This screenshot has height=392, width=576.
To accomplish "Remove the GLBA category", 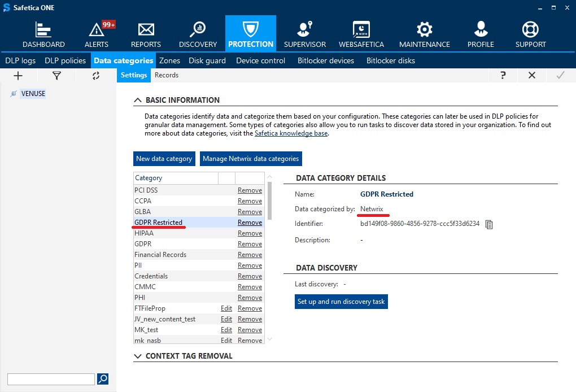I will click(x=250, y=212).
